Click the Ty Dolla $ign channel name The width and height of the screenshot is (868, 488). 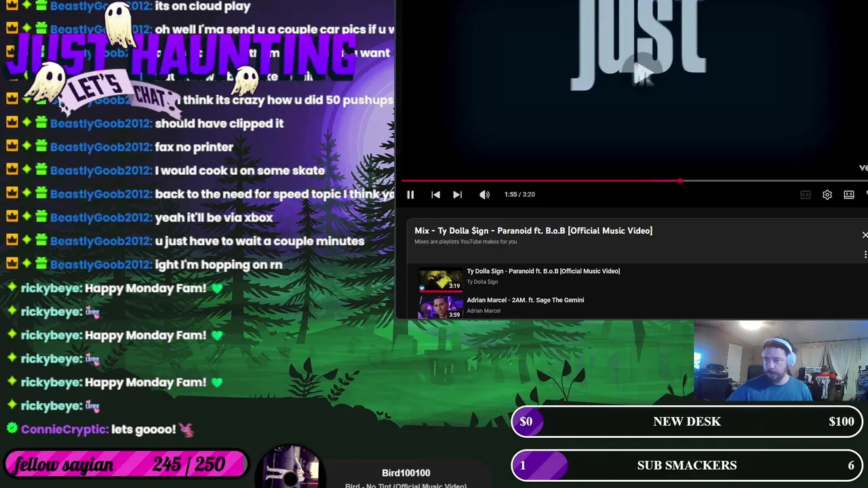(482, 282)
